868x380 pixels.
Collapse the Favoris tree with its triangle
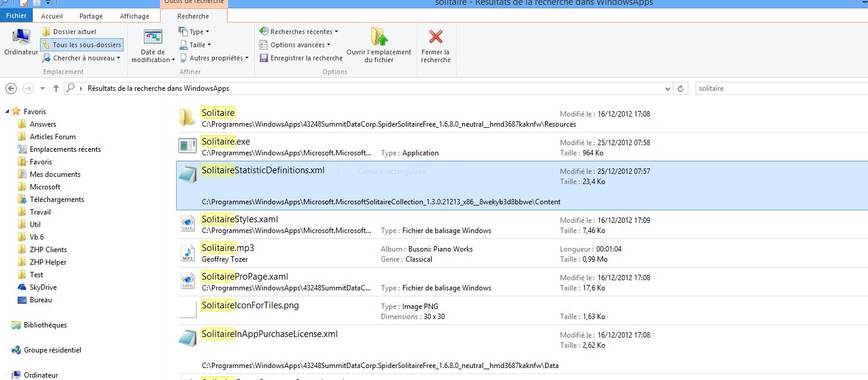point(7,112)
